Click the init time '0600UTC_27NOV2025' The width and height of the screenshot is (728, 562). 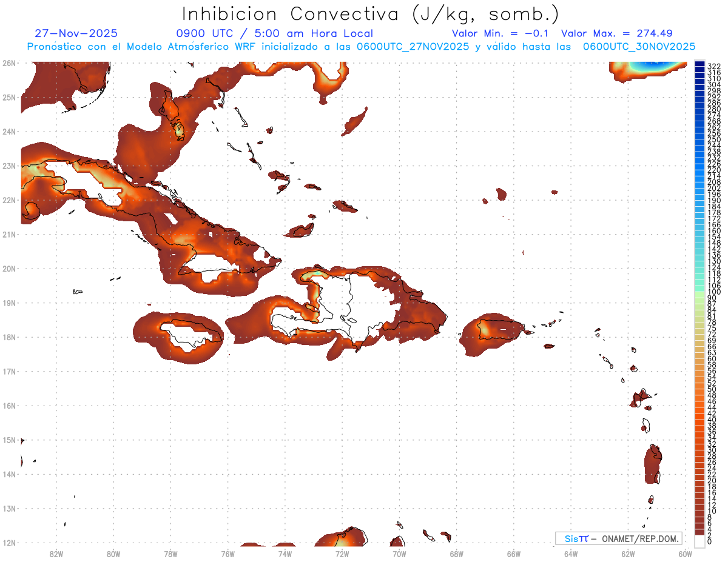click(413, 46)
